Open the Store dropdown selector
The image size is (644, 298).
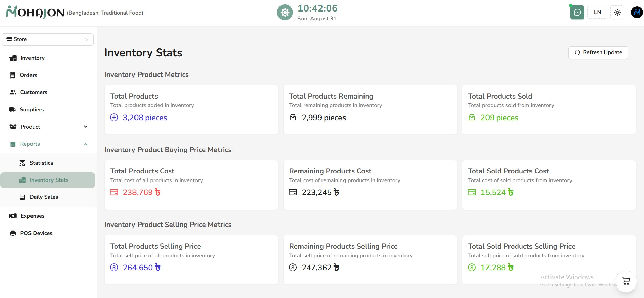(x=47, y=39)
